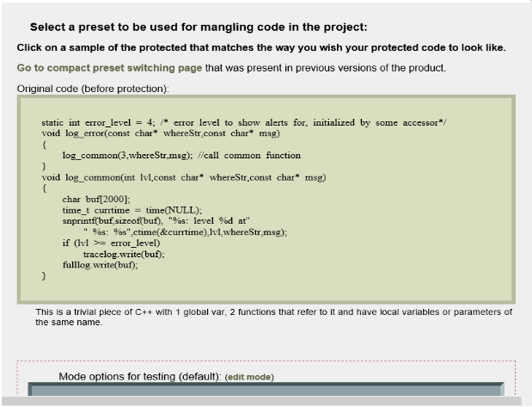532x407 pixels.
Task: Click the Mode options for testing label
Action: click(x=140, y=376)
